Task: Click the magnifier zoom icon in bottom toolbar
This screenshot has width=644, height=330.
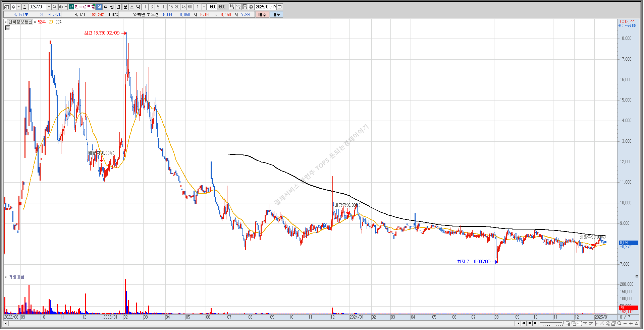Action: pyautogui.click(x=620, y=323)
